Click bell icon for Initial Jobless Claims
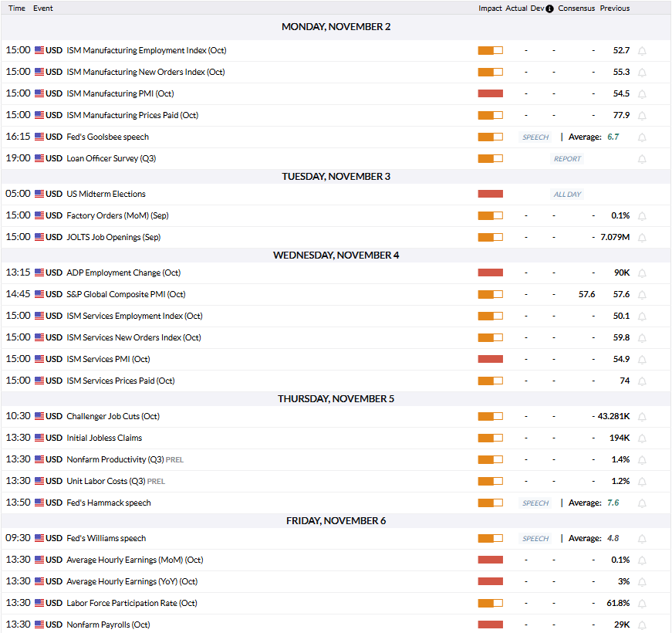 point(642,438)
